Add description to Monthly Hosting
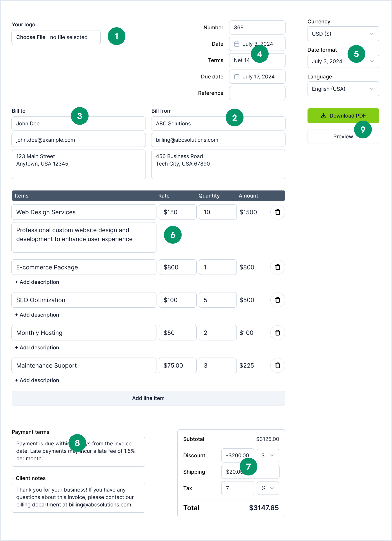Screen dimensions: 392x541 coord(37,348)
